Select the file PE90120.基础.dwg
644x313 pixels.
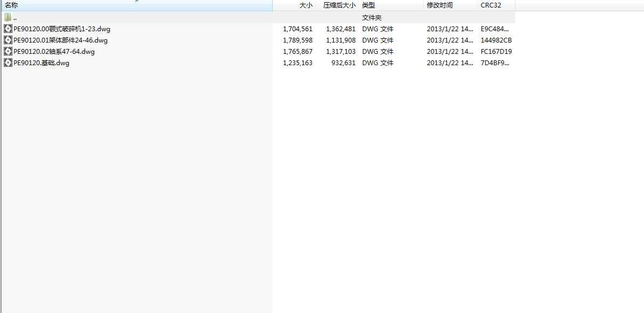pyautogui.click(x=41, y=62)
